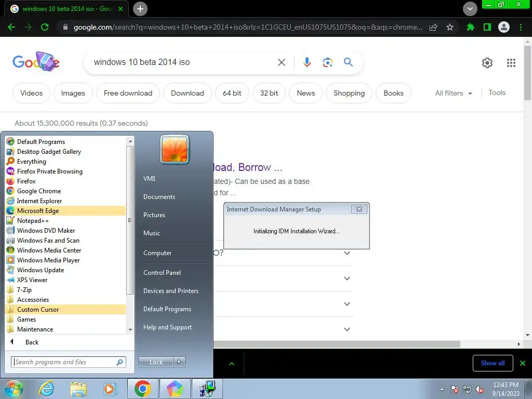This screenshot has height=399, width=532.
Task: Select the Shopping filter chip
Action: pos(349,93)
